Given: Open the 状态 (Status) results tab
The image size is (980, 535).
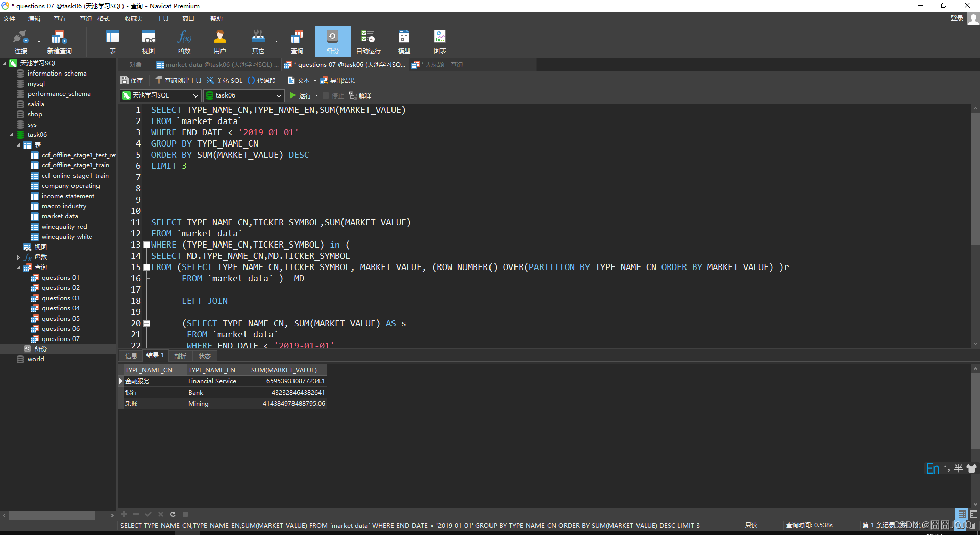Looking at the screenshot, I should coord(205,356).
